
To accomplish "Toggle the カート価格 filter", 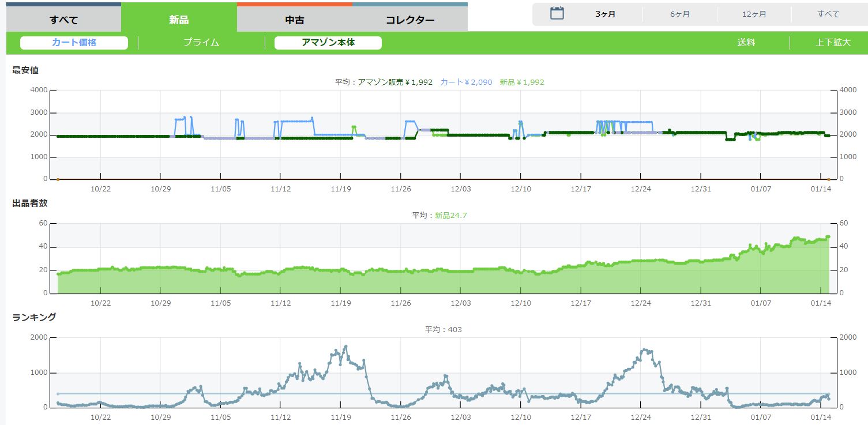I will (74, 43).
